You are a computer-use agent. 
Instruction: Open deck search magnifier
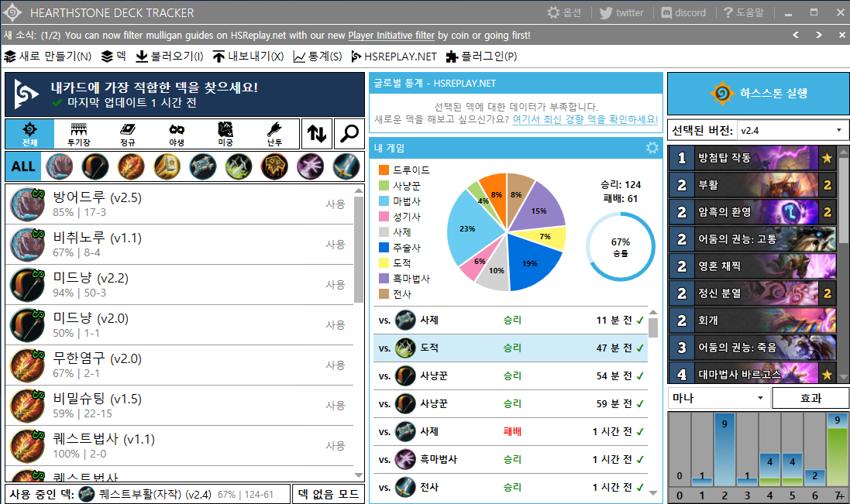pyautogui.click(x=349, y=133)
